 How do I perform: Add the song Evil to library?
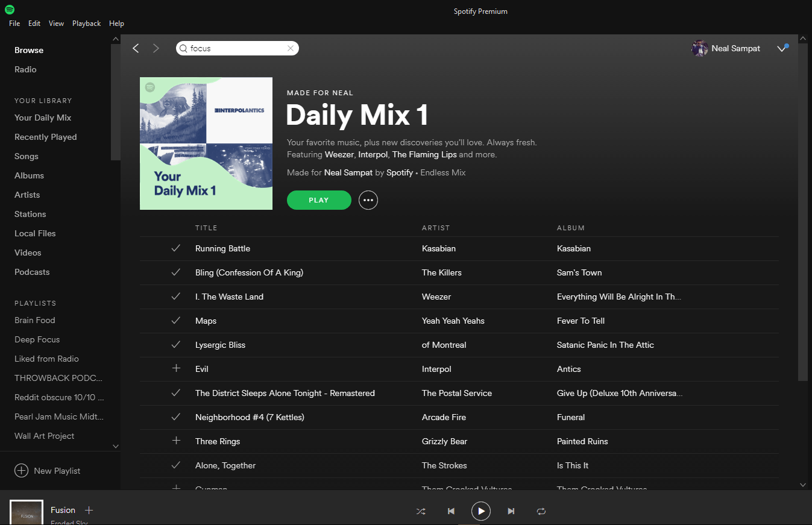coord(176,368)
